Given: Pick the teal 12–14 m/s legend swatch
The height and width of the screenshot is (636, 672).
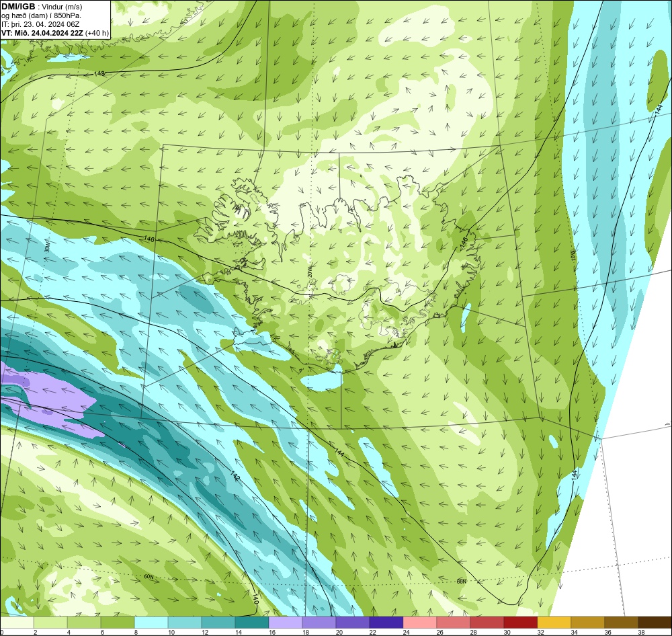Looking at the screenshot, I should click(218, 623).
